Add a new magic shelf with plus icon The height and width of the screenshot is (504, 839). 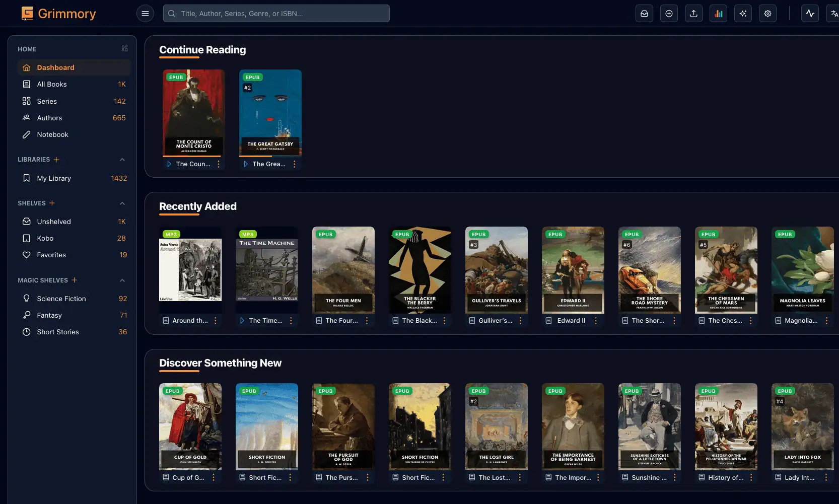74,280
